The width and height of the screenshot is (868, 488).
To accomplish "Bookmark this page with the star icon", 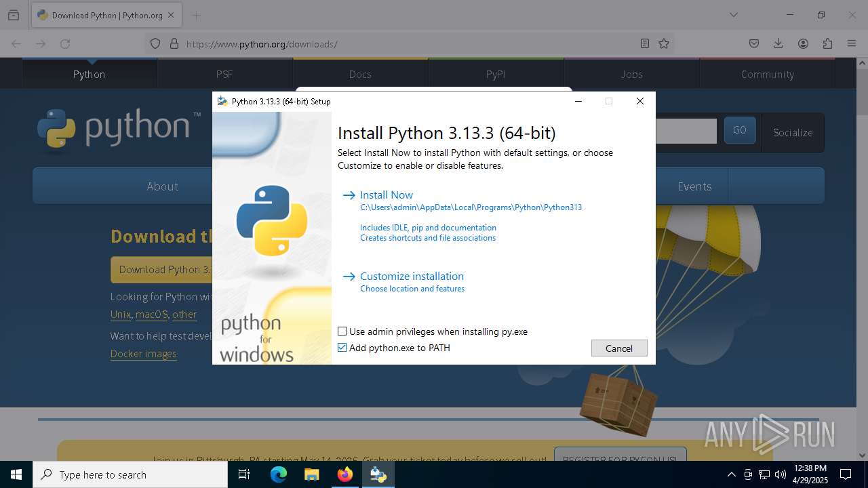I will (x=664, y=43).
